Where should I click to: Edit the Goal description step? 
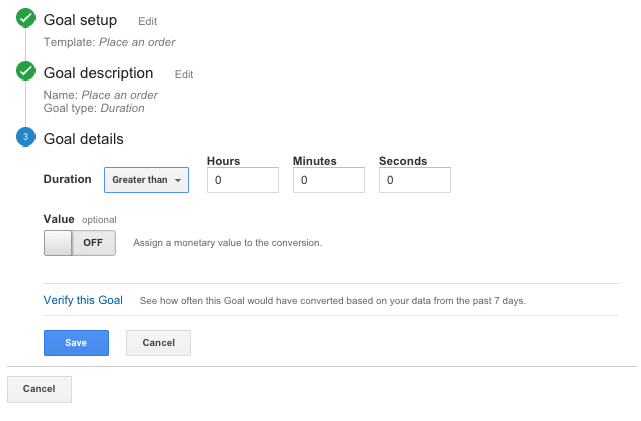coord(184,74)
